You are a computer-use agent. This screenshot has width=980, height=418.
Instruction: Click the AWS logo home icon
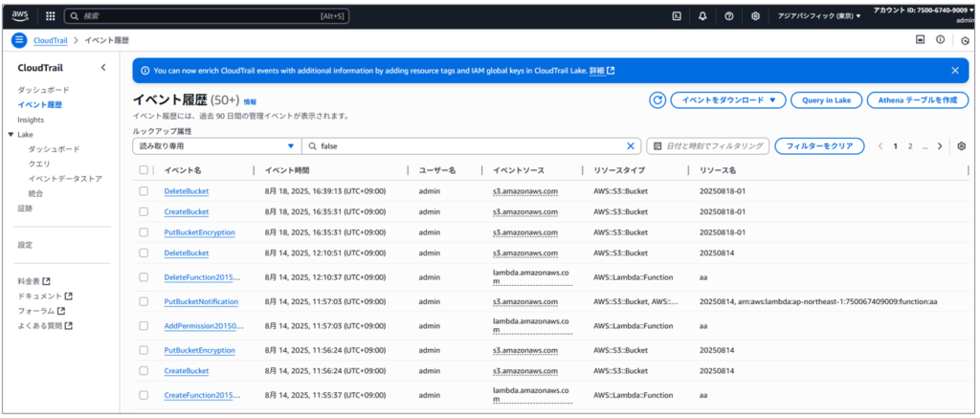click(20, 15)
